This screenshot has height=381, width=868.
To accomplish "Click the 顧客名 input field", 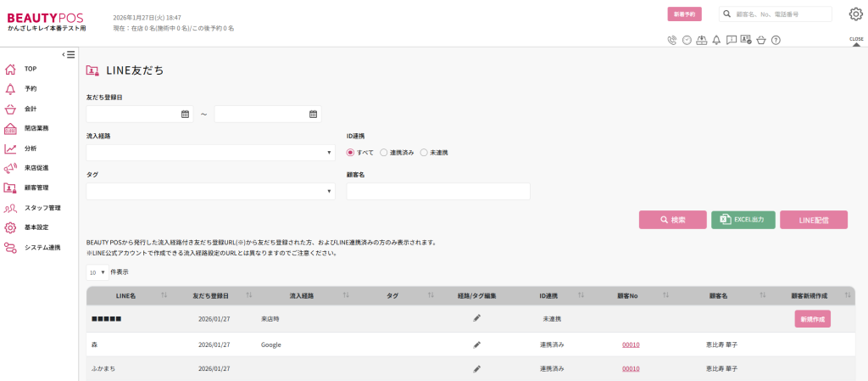I will (438, 192).
